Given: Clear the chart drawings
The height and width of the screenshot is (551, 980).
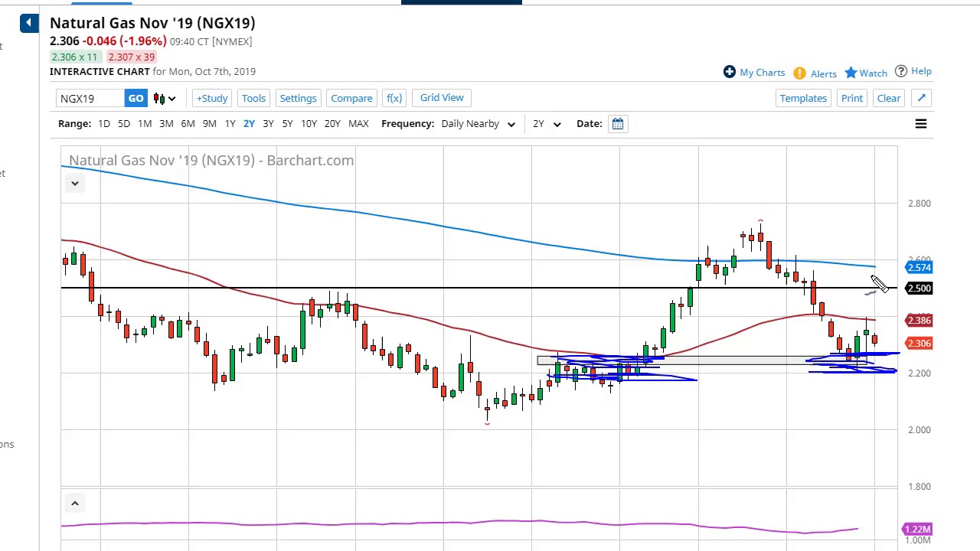Looking at the screenshot, I should coord(889,98).
